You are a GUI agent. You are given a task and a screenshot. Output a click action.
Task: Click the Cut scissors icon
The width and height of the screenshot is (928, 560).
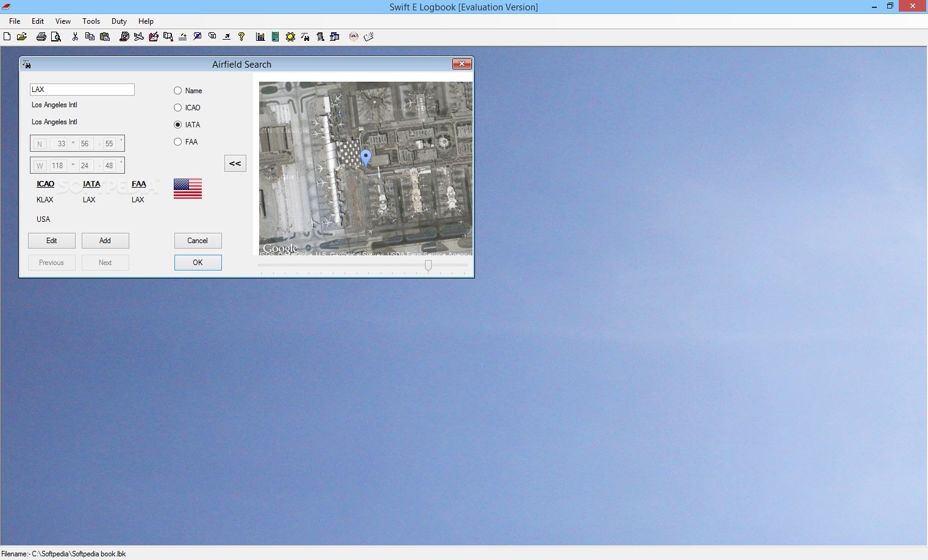(x=75, y=37)
